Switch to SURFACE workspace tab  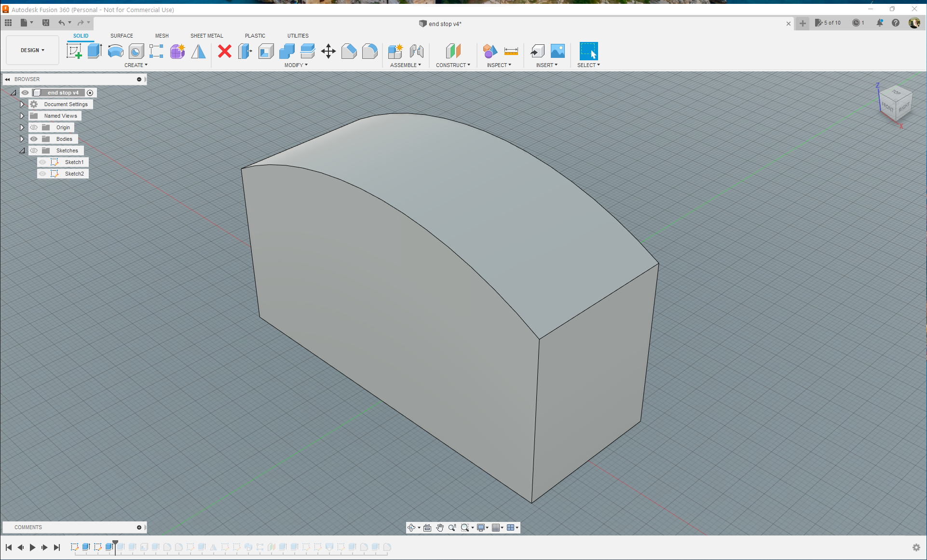click(121, 36)
